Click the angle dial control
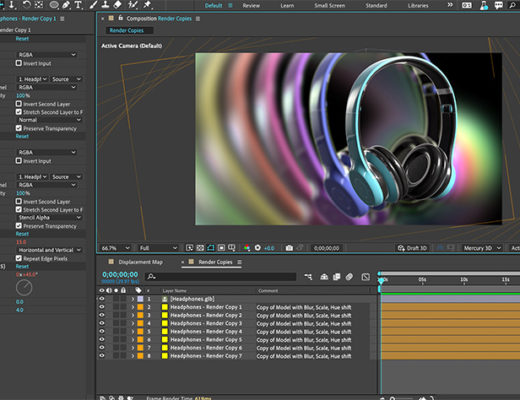520x400 pixels. tap(24, 288)
